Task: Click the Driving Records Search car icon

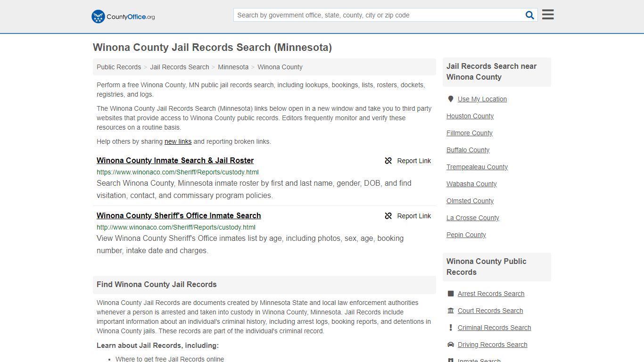Action: (x=451, y=345)
